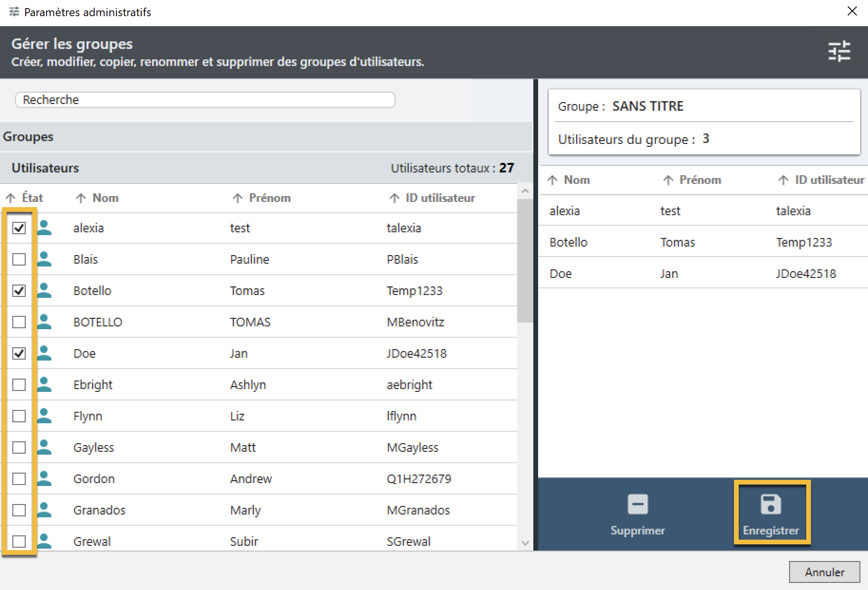Click the user icon for Flynn
868x590 pixels.
point(44,416)
